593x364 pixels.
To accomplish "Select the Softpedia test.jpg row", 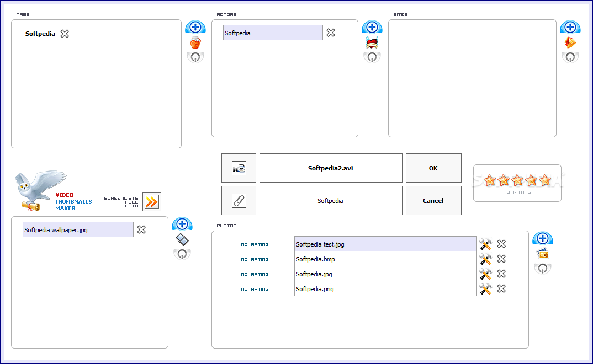I will pos(385,244).
